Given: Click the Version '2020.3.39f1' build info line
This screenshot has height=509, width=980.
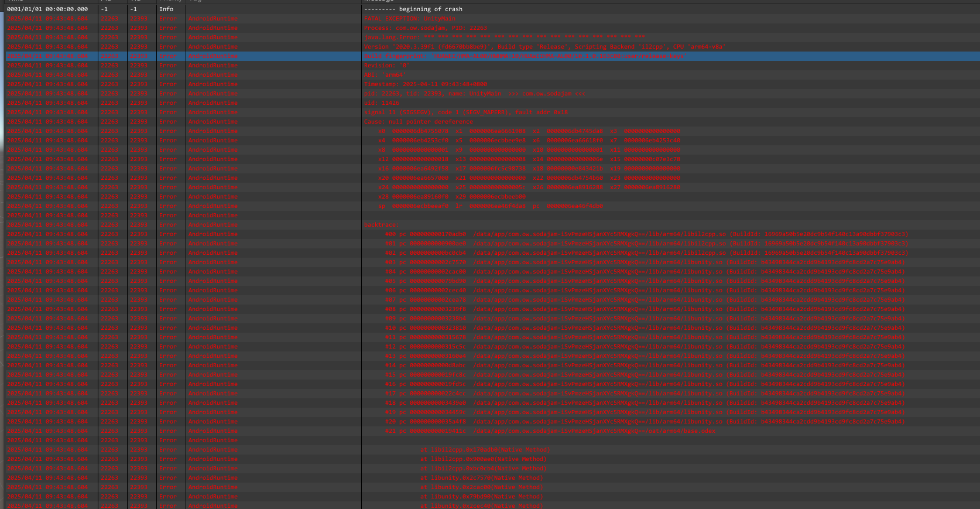Looking at the screenshot, I should 544,47.
